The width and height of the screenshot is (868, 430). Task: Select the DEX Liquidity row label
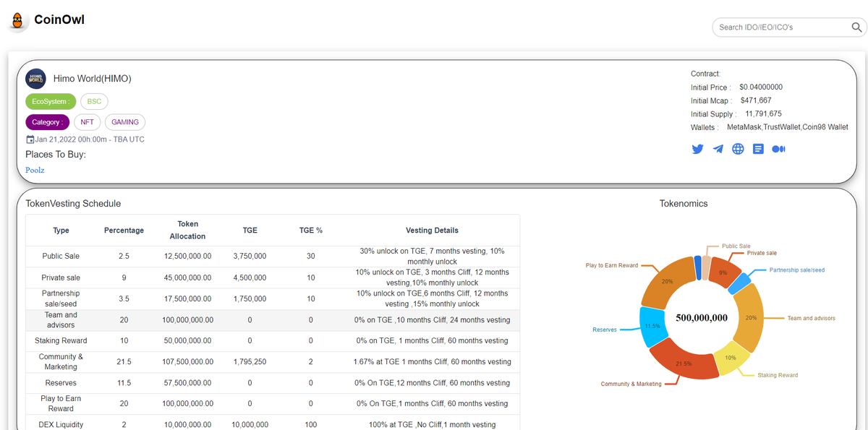[61, 425]
